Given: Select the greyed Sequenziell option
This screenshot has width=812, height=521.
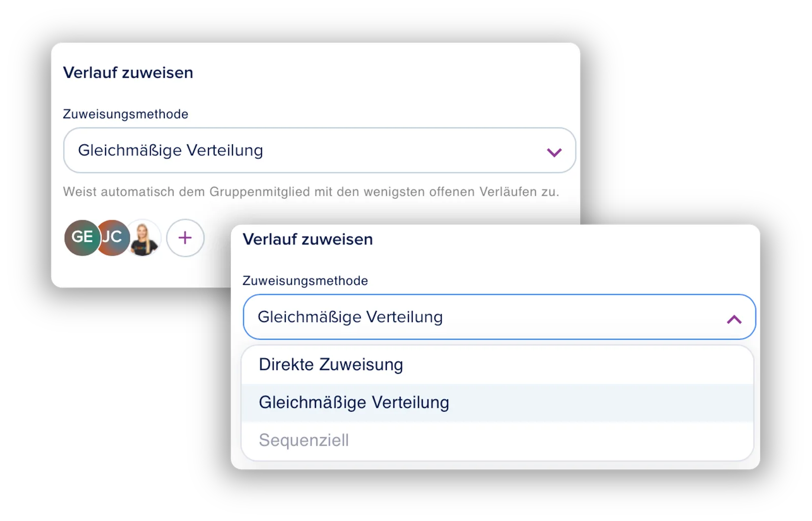Looking at the screenshot, I should [x=497, y=440].
